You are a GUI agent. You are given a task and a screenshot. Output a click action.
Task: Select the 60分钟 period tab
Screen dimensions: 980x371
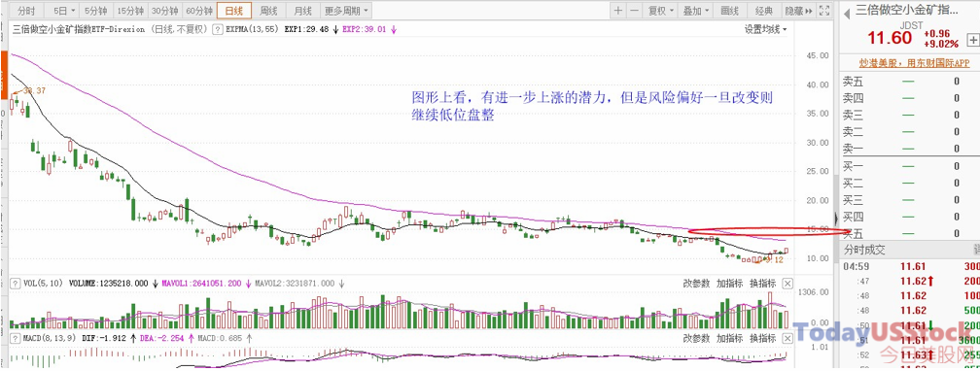pos(199,11)
